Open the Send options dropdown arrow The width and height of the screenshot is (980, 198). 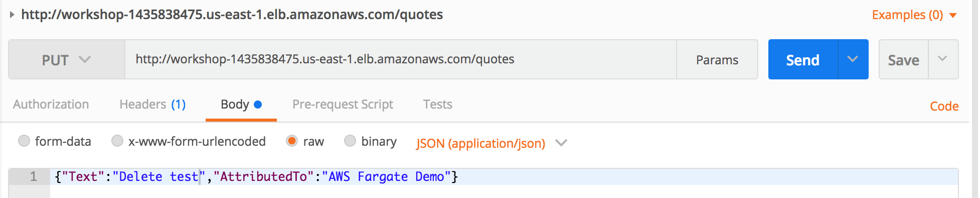[853, 59]
